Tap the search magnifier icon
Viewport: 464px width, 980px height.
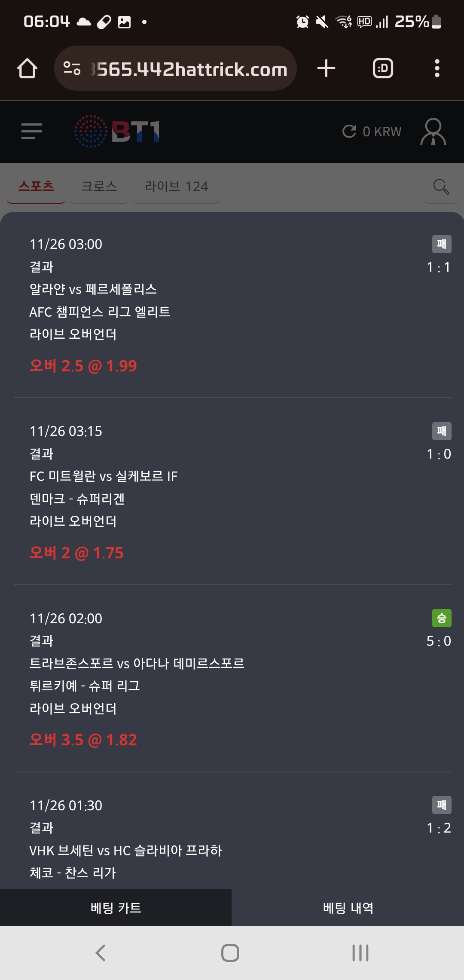pos(441,187)
